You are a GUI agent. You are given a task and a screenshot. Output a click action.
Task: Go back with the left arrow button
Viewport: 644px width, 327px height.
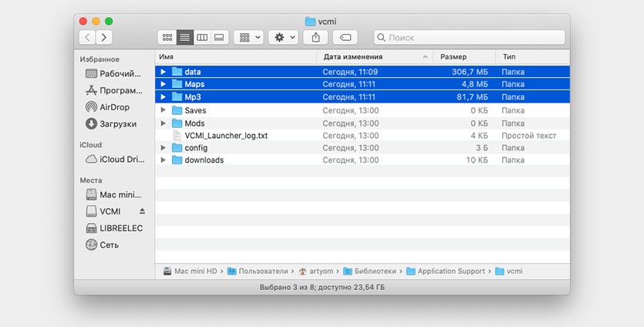pyautogui.click(x=87, y=37)
